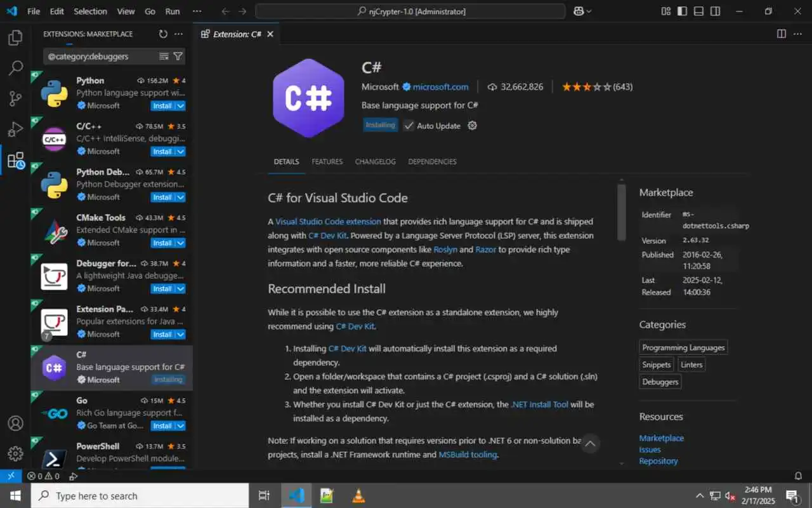Open the microsoft.com publisher link

[441, 87]
